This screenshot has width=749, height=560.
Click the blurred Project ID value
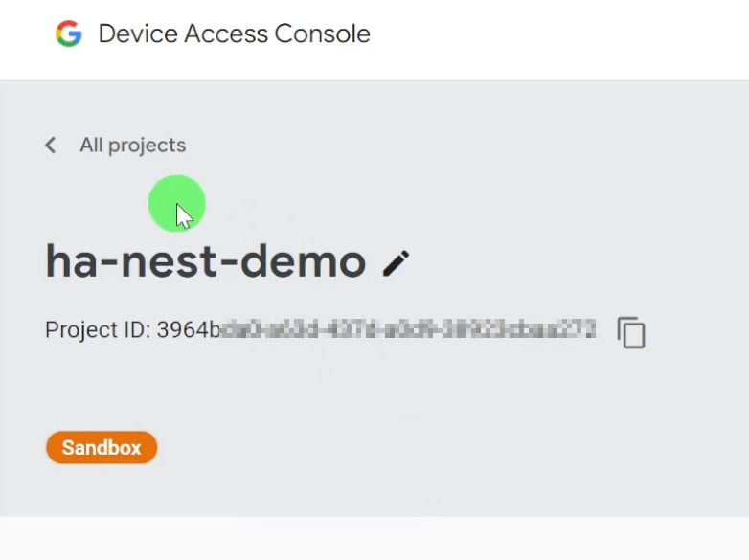point(408,329)
